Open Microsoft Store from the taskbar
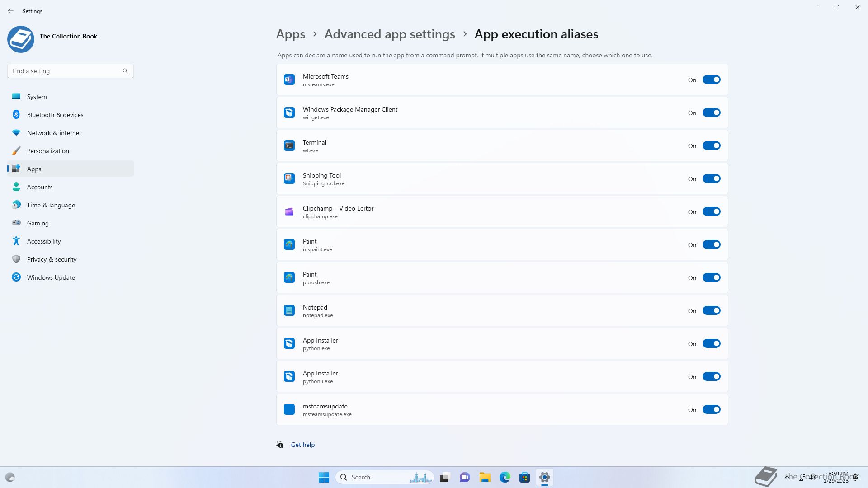The height and width of the screenshot is (488, 868). coord(525,477)
